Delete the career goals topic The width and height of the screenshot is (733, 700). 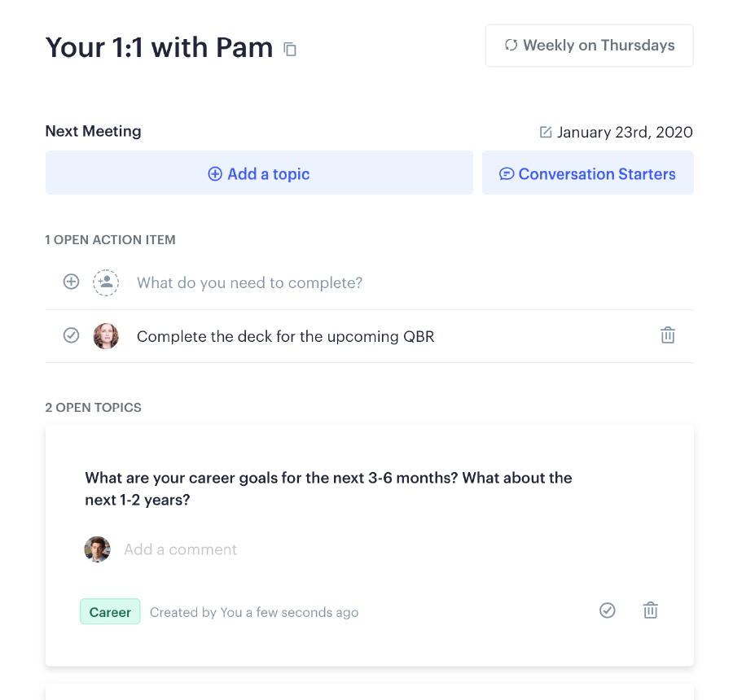(650, 610)
